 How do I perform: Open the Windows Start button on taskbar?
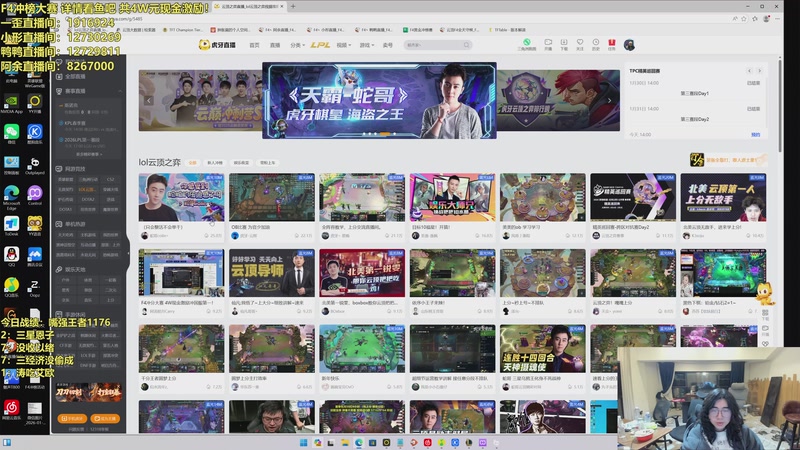[x=304, y=442]
